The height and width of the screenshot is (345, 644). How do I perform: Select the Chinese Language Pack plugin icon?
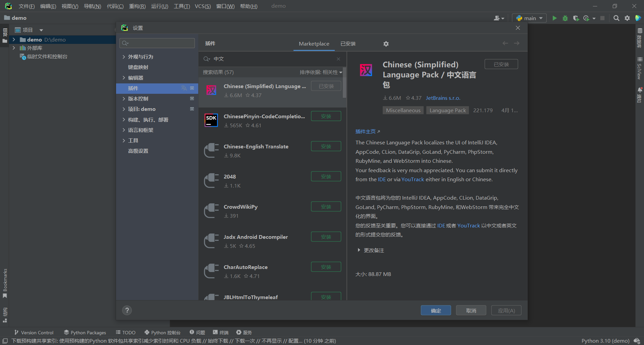point(211,90)
